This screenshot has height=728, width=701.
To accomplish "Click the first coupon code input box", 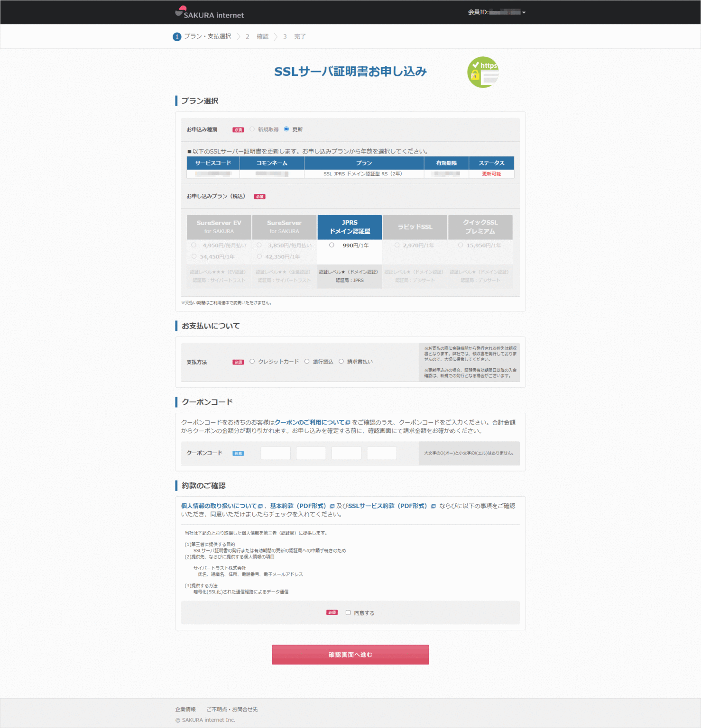I will click(x=275, y=453).
